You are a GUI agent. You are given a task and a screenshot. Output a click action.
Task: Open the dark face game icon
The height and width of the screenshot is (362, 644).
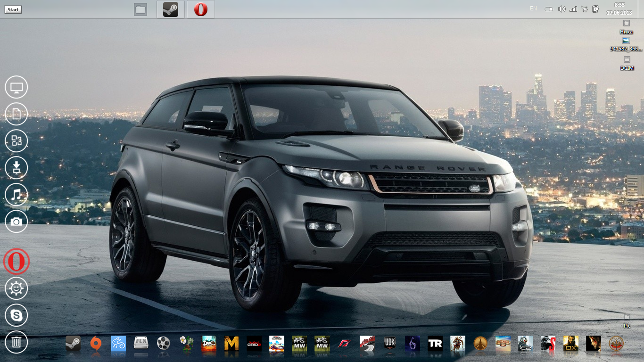(x=594, y=343)
